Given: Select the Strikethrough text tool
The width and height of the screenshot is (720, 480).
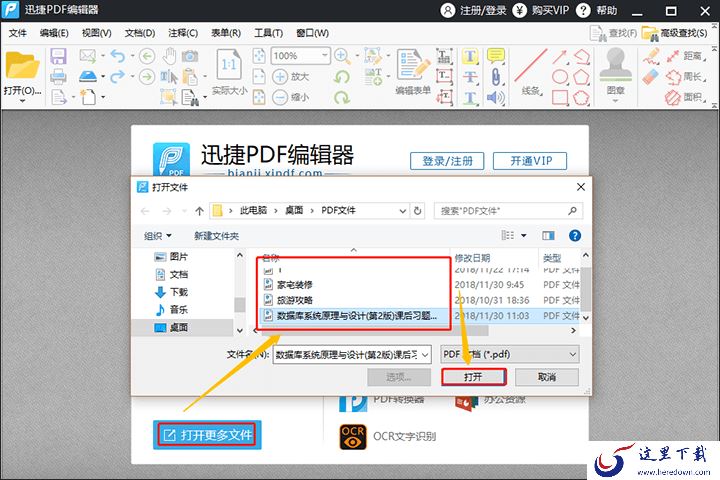Looking at the screenshot, I should [x=470, y=77].
